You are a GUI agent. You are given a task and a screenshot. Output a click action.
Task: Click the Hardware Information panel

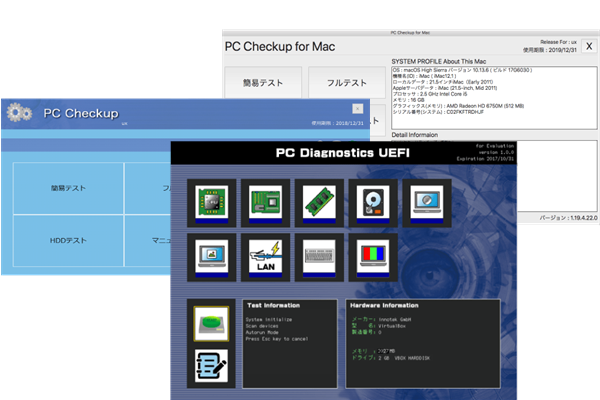pyautogui.click(x=423, y=344)
